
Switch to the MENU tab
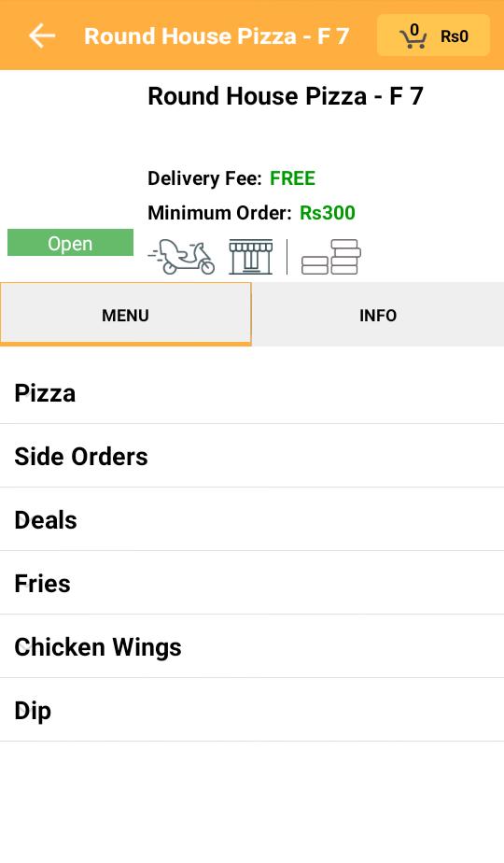click(125, 315)
